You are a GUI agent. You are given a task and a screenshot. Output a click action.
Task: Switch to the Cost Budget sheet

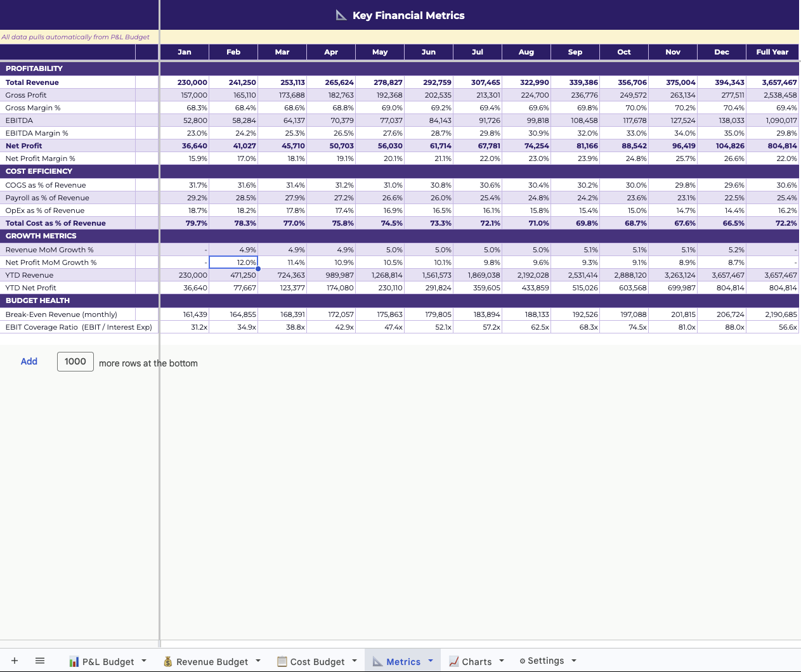point(317,661)
